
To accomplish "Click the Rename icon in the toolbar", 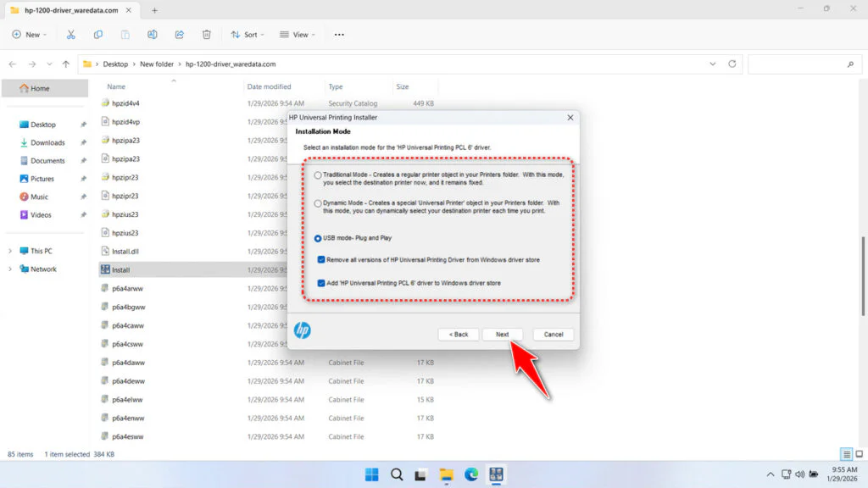I will point(153,35).
